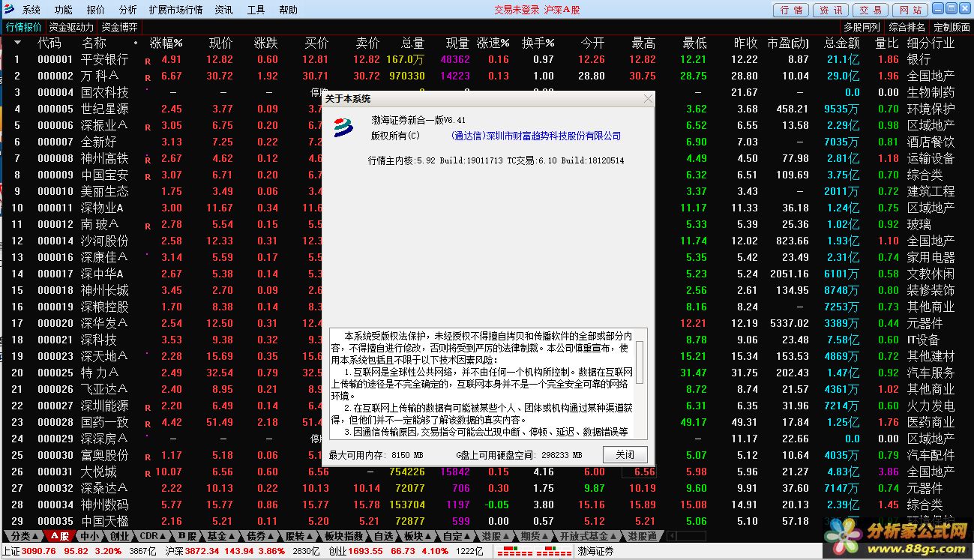Image resolution: width=974 pixels, height=560 pixels.
Task: Open the 功能 menu
Action: (x=64, y=10)
